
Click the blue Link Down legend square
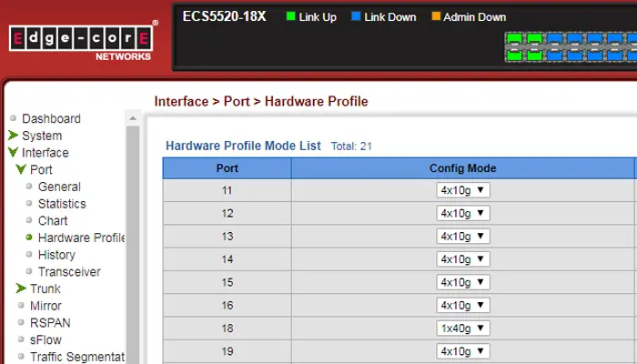click(356, 16)
